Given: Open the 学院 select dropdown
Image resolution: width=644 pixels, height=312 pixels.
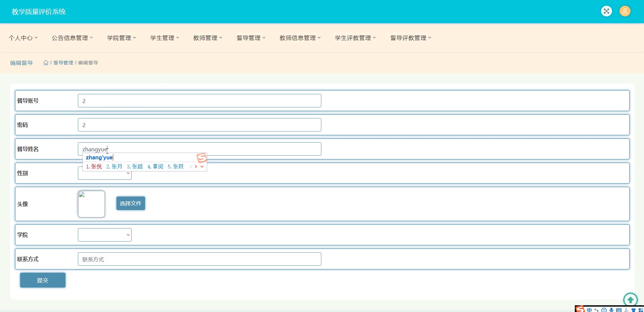Looking at the screenshot, I should [105, 235].
